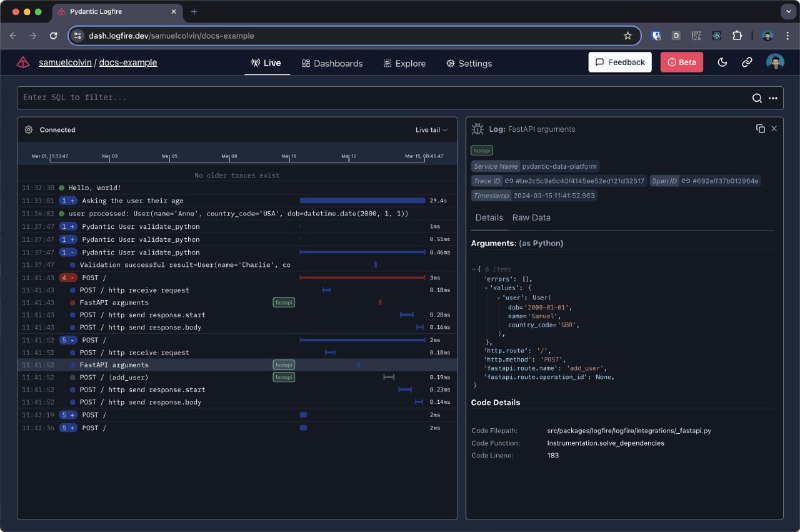800x532 pixels.
Task: Open the user avatar menu in Logfire header
Action: pos(775,62)
